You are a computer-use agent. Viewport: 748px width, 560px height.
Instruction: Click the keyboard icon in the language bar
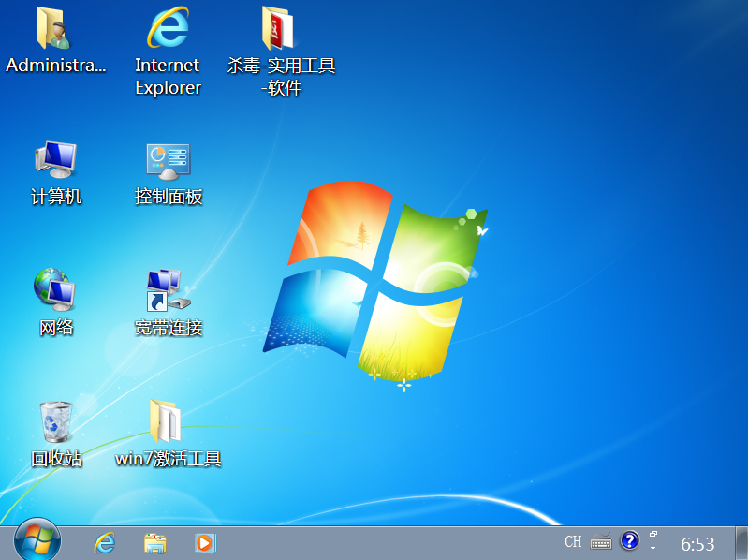601,542
